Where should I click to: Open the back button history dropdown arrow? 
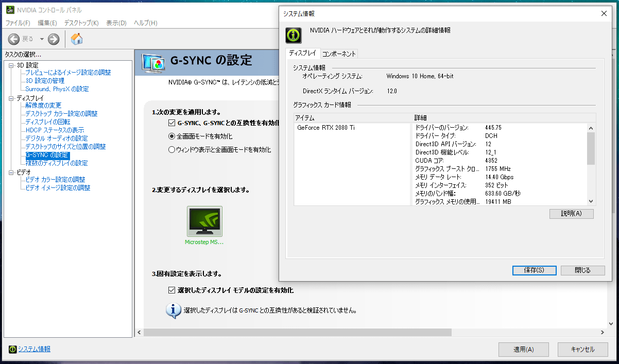(x=42, y=39)
